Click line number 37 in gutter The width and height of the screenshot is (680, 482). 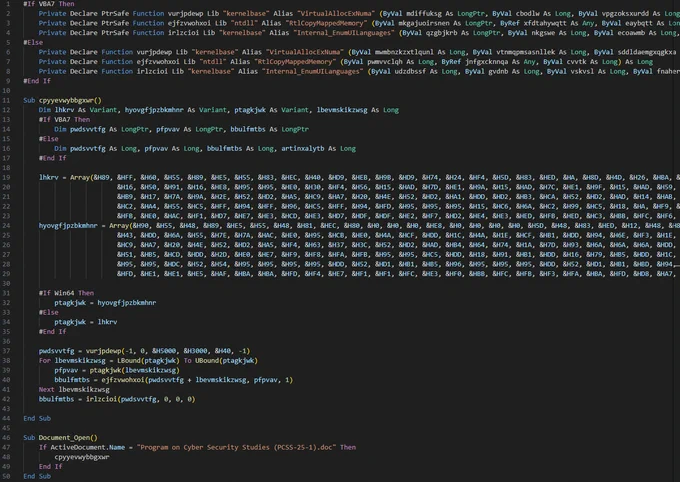[6, 351]
